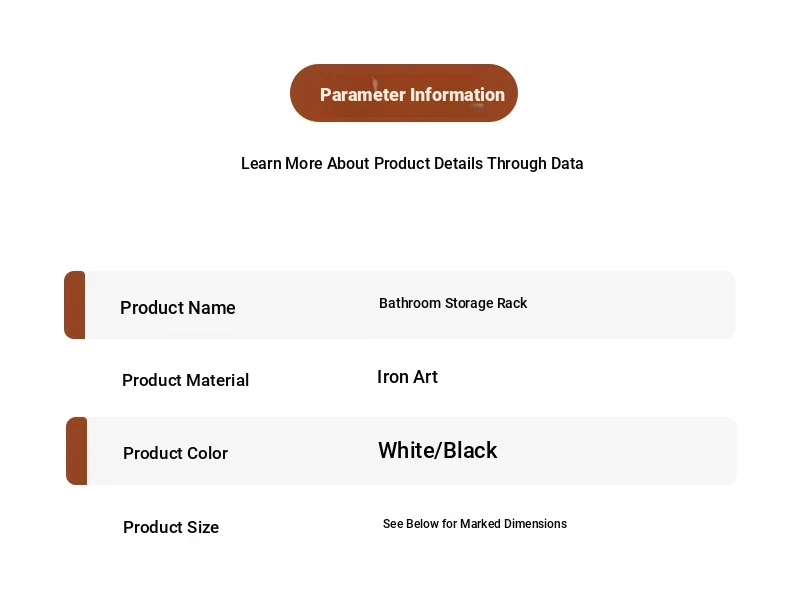Open See Below for Marked Dimensions text
The width and height of the screenshot is (790, 600).
click(x=475, y=524)
